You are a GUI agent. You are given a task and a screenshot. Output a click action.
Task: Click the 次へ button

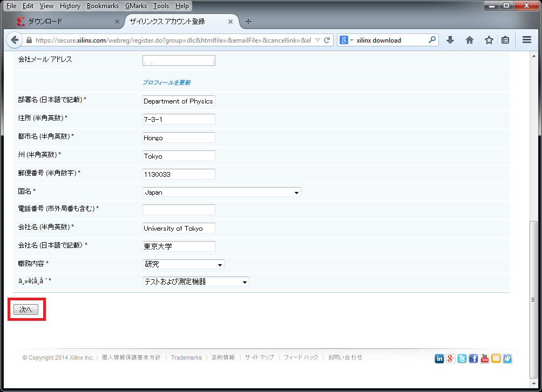[x=26, y=310]
